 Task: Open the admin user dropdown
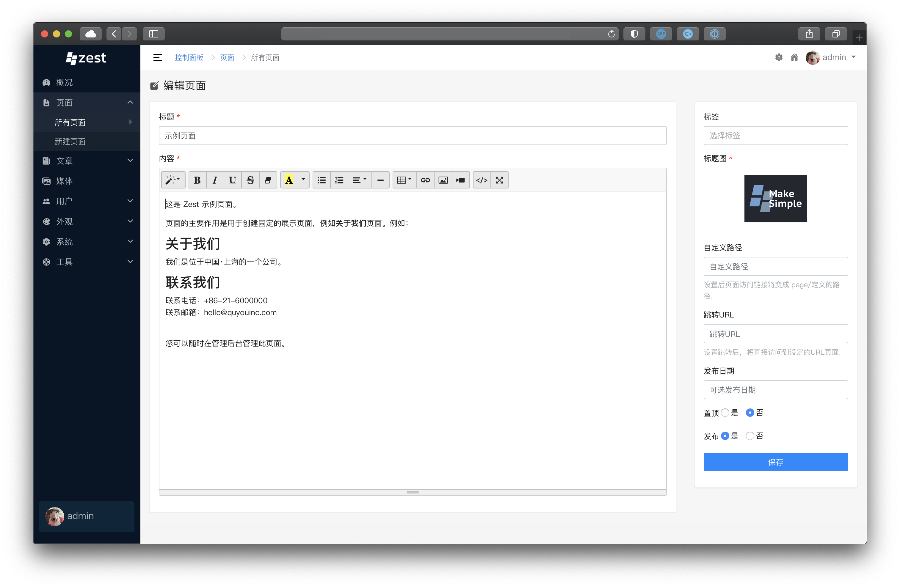click(832, 57)
